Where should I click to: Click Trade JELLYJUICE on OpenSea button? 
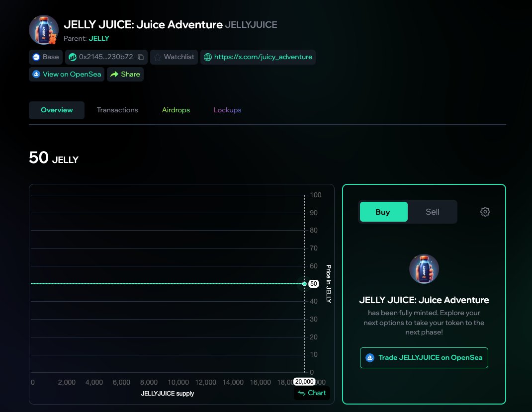424,358
